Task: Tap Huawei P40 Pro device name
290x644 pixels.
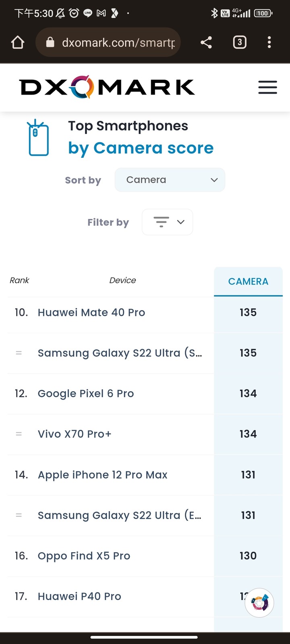Action: point(79,597)
